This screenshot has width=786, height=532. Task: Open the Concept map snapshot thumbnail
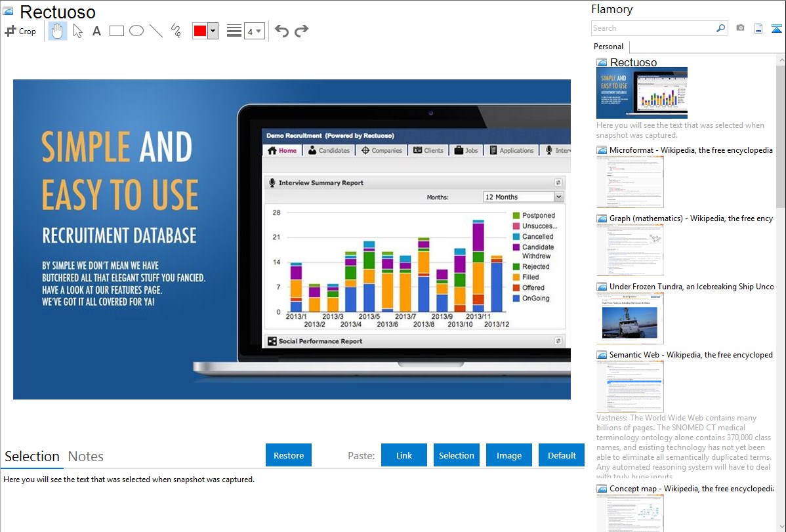(630, 513)
